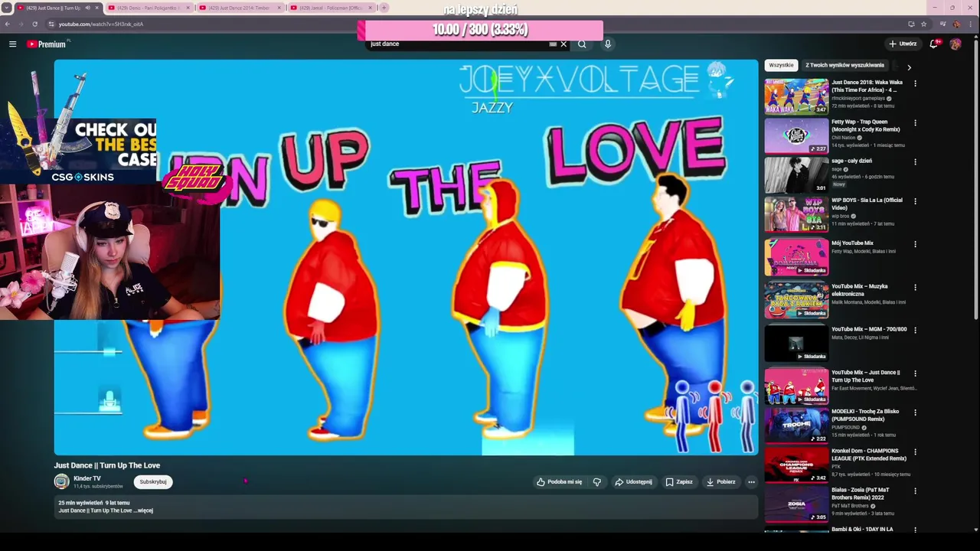Open options for Kronkel Dom Champions League

[x=915, y=452]
